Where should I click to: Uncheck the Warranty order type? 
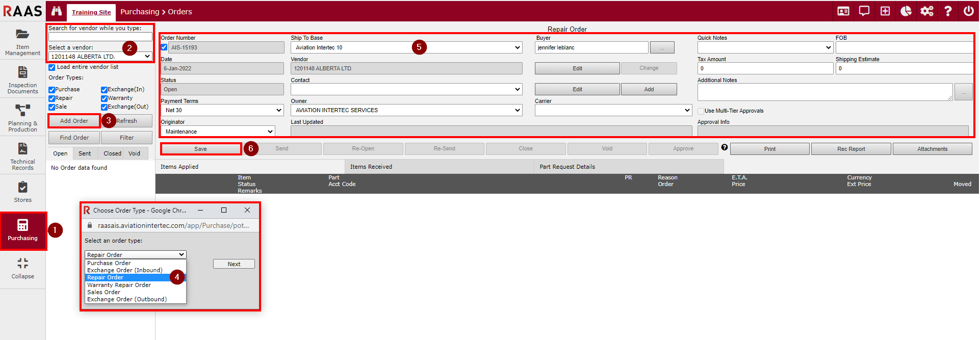click(104, 98)
